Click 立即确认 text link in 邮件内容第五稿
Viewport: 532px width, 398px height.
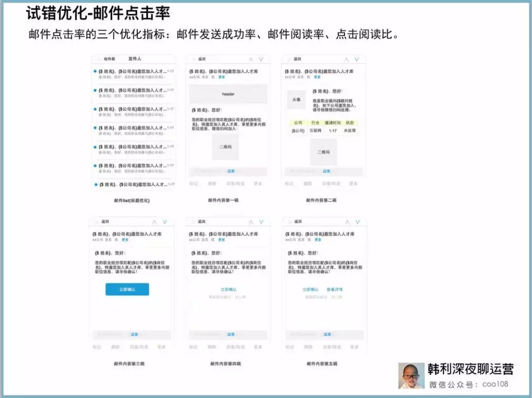click(310, 290)
